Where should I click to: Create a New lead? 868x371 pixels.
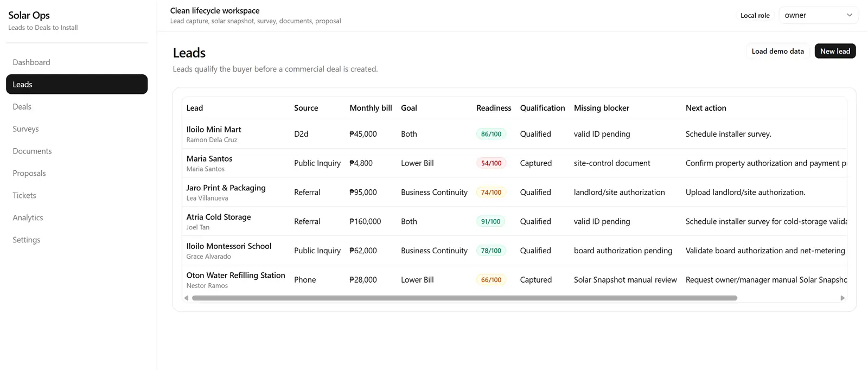[x=835, y=51]
